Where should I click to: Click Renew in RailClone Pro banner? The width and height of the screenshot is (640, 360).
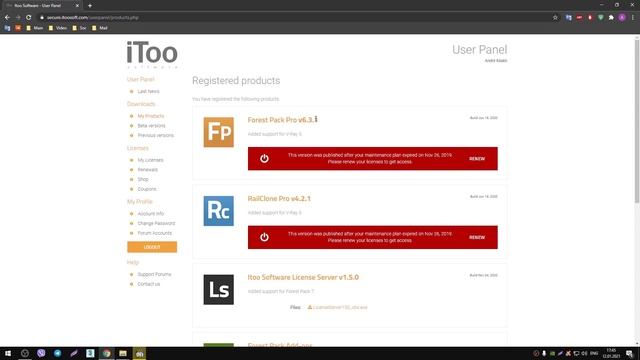tap(477, 237)
